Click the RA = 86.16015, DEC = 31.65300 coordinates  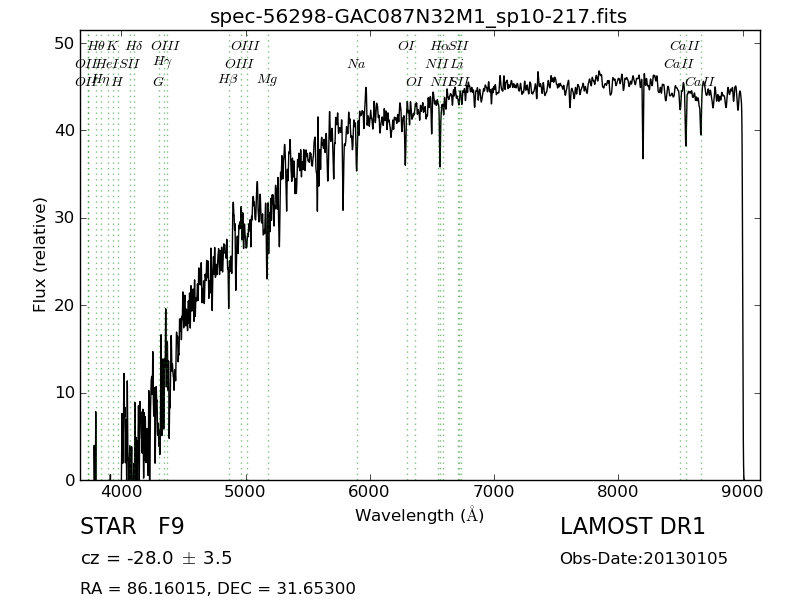point(218,588)
